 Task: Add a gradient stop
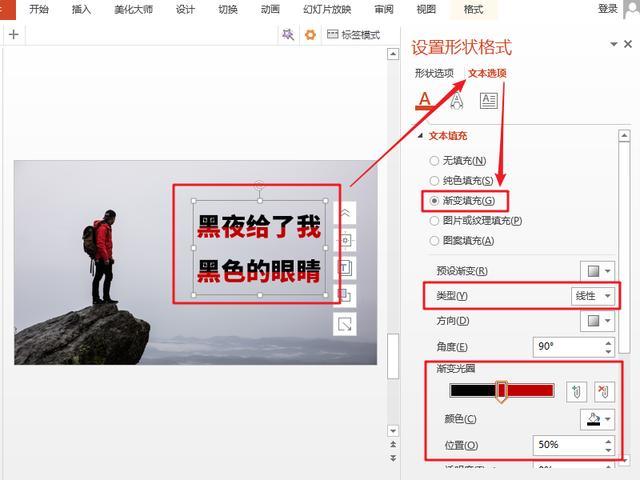tap(576, 392)
